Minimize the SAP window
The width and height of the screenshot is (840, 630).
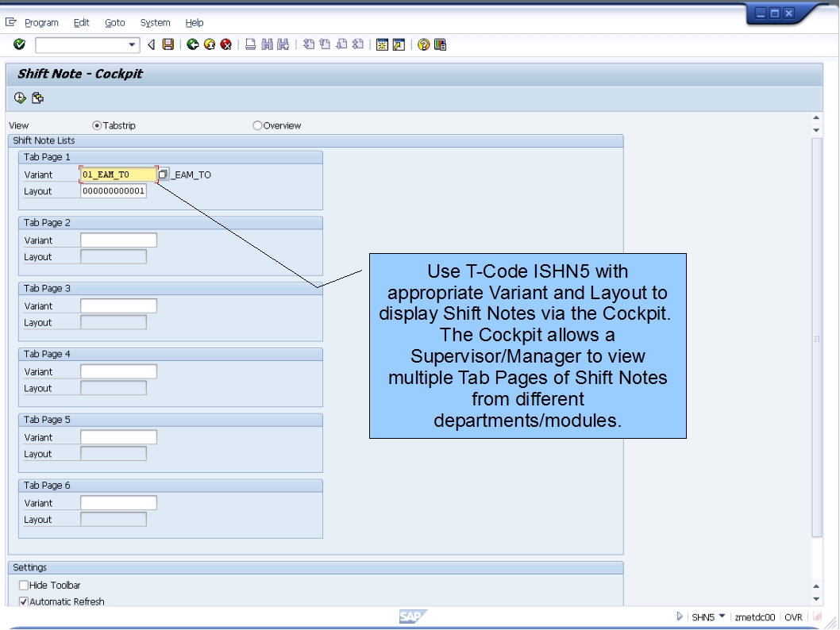click(x=760, y=13)
